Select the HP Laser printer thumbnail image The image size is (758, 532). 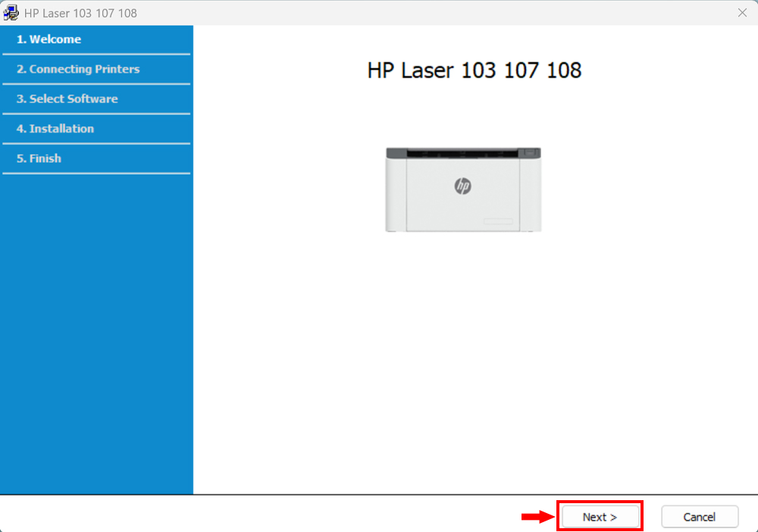coord(462,189)
